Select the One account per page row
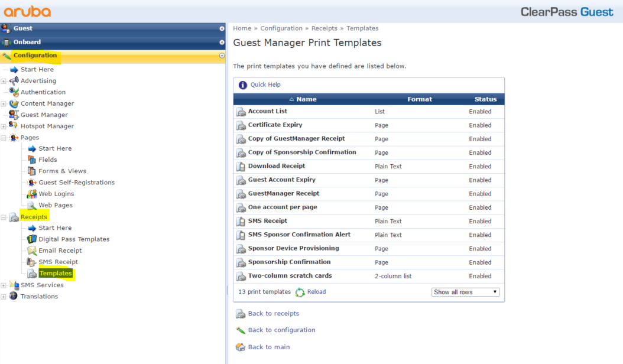623x364 pixels. coord(369,207)
